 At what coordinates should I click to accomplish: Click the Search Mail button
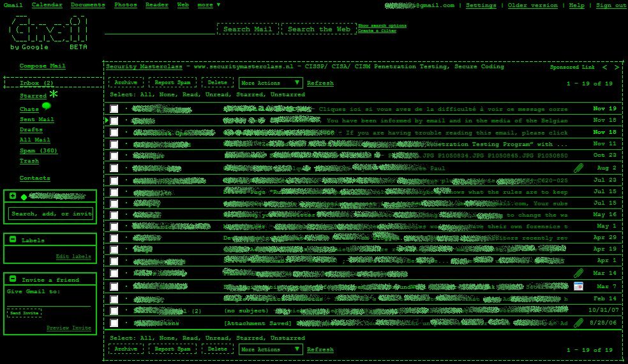point(248,29)
